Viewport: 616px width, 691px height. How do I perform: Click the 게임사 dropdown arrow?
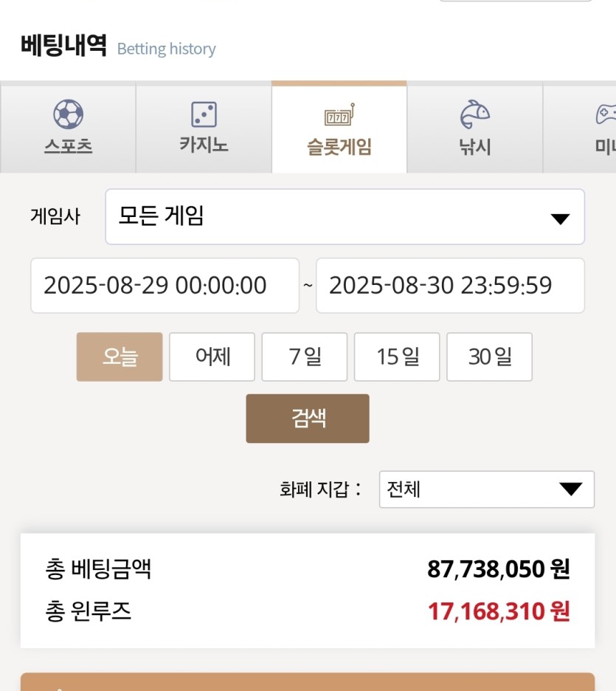560,219
